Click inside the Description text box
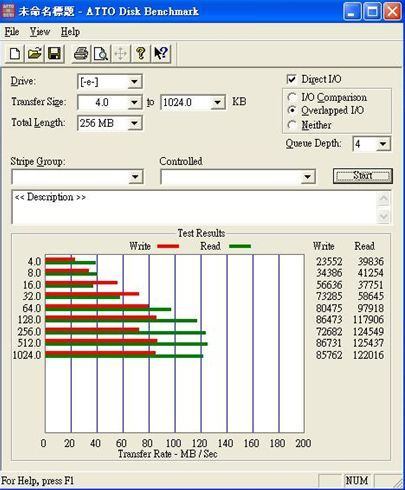 pos(195,207)
